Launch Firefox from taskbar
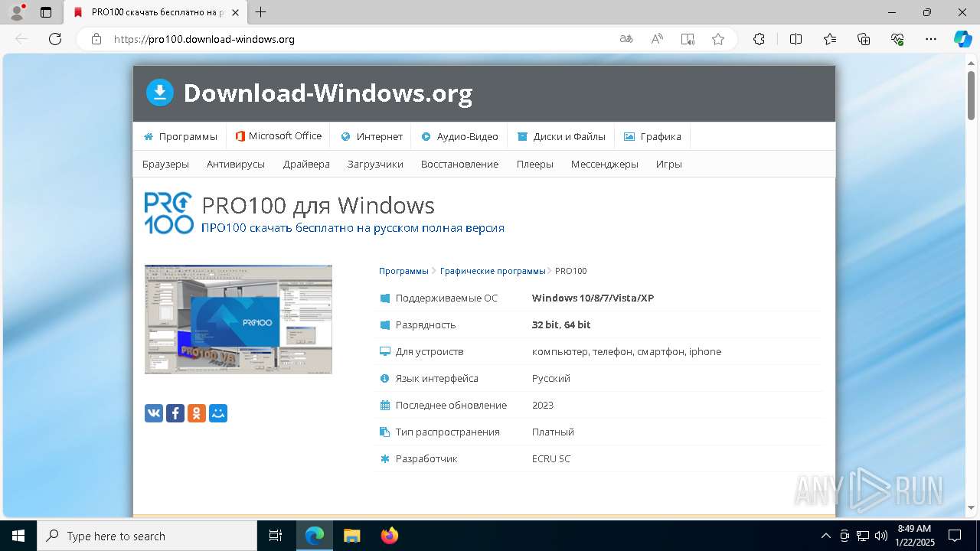The width and height of the screenshot is (980, 551). [390, 536]
